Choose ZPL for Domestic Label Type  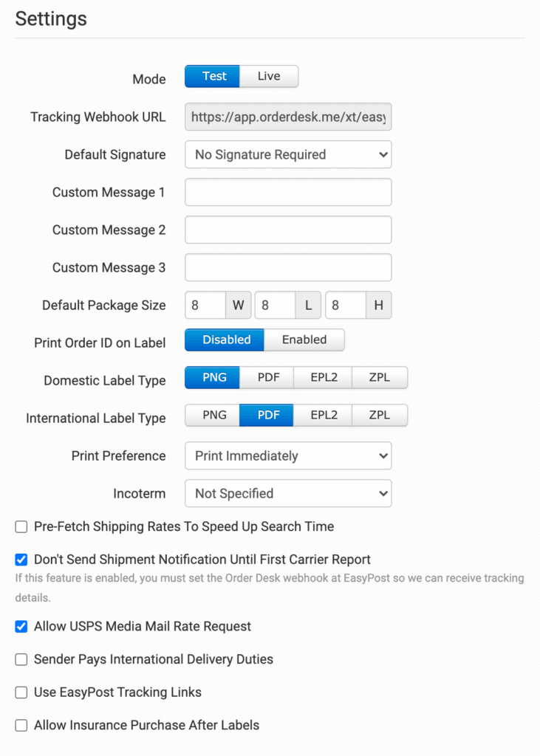pos(379,377)
